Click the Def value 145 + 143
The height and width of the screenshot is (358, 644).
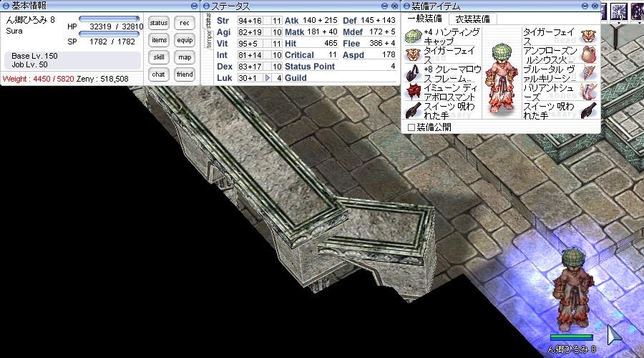(x=378, y=20)
